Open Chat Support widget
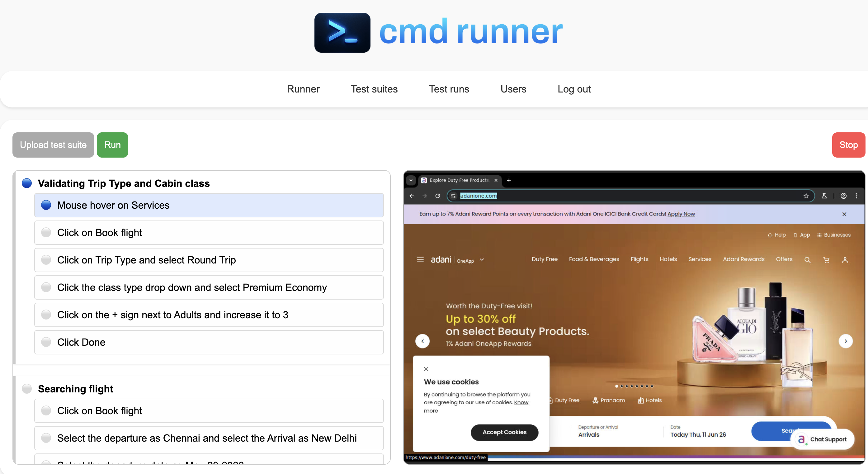 pos(822,439)
